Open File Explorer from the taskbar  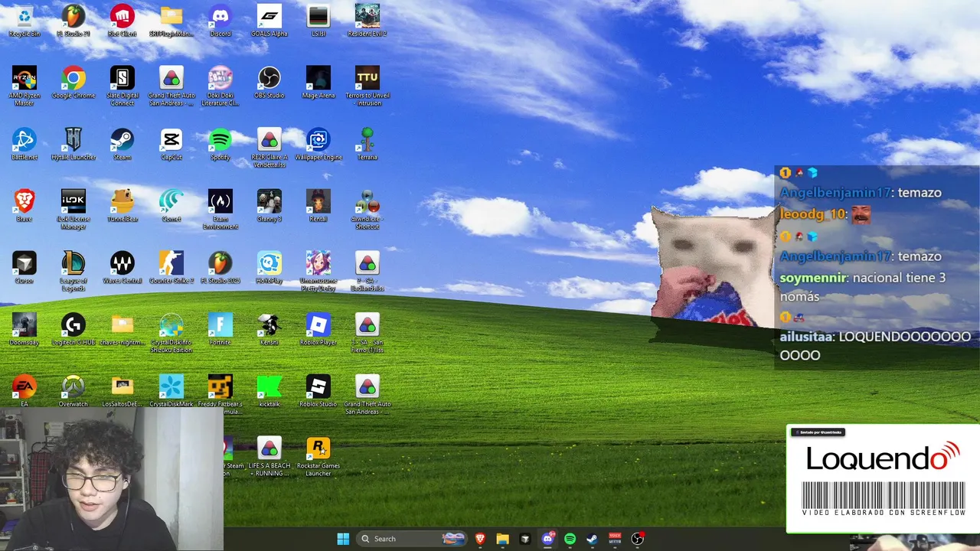coord(502,539)
